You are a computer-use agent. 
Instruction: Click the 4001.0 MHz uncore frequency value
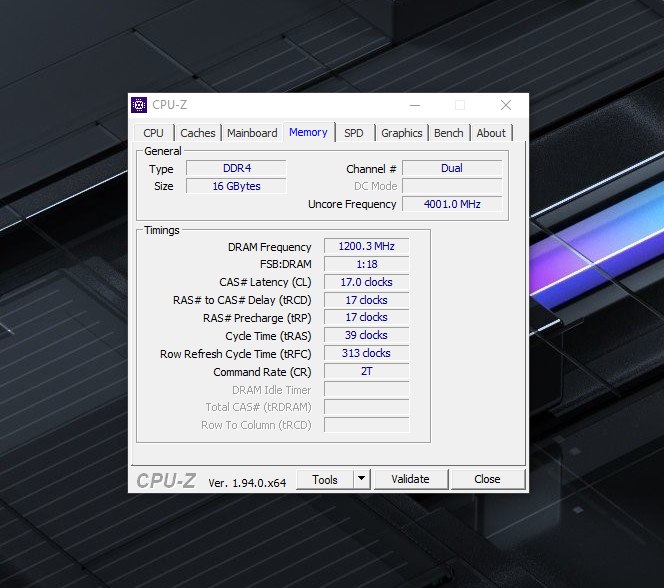(x=452, y=204)
